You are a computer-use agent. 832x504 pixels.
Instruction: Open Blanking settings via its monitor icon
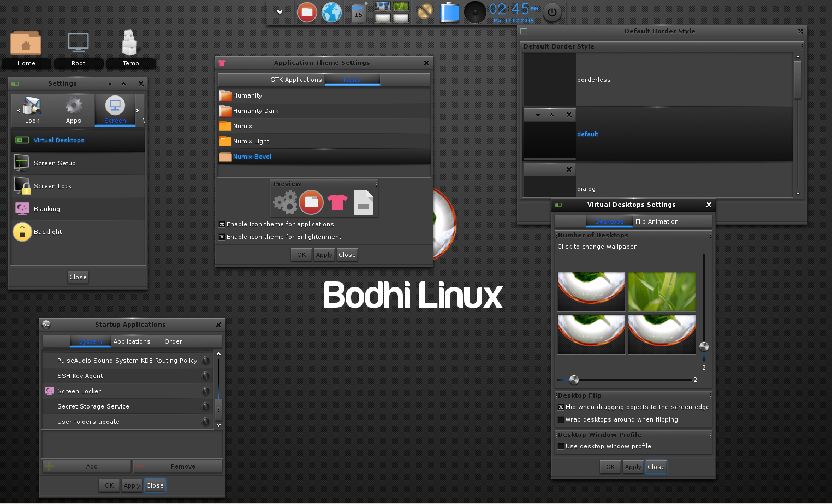click(22, 208)
